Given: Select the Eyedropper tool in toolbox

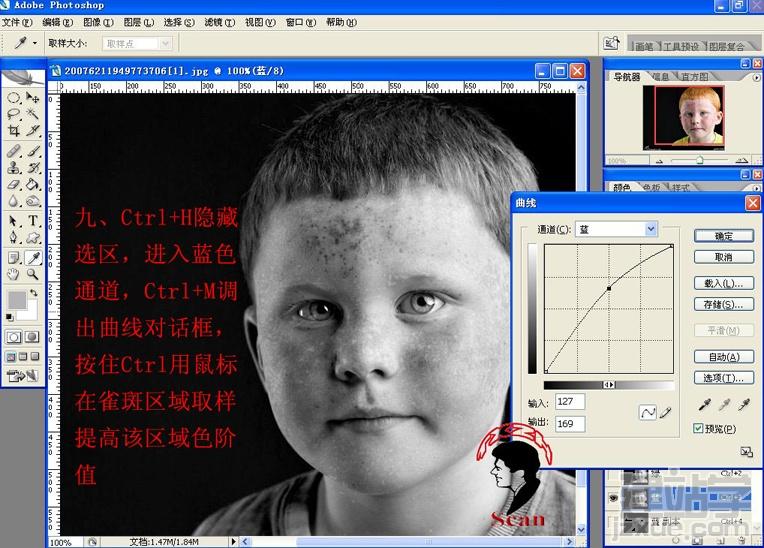Looking at the screenshot, I should [x=33, y=258].
